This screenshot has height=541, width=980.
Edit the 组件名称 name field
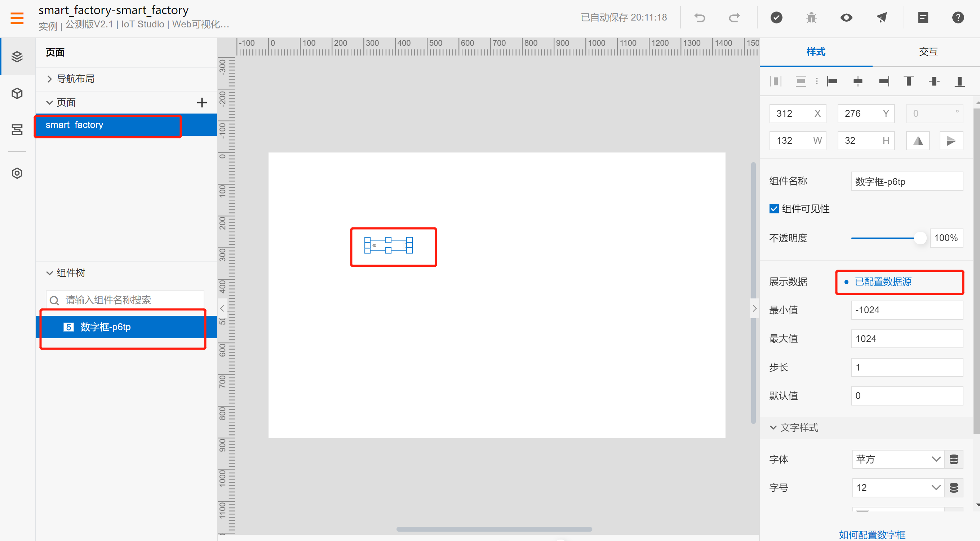[x=907, y=181]
